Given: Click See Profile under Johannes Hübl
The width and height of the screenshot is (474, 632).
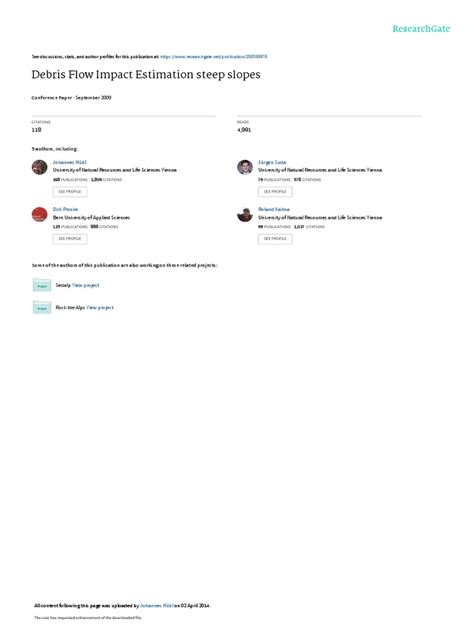Looking at the screenshot, I should click(70, 191).
